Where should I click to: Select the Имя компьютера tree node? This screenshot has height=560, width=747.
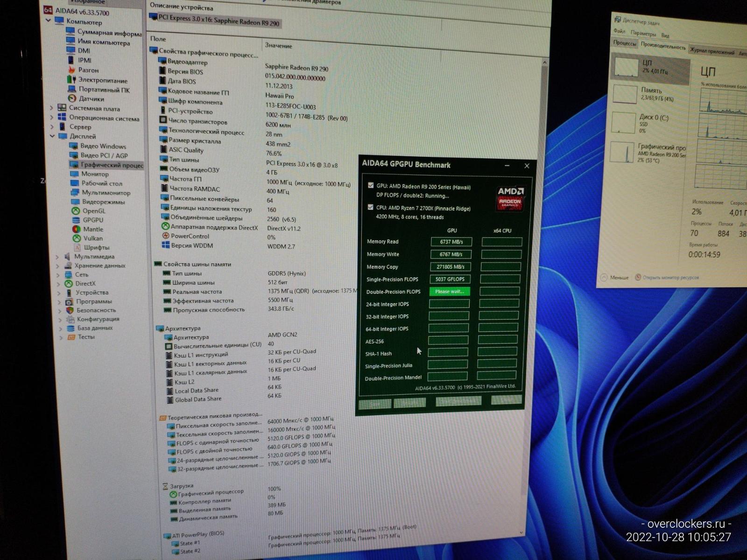[98, 42]
